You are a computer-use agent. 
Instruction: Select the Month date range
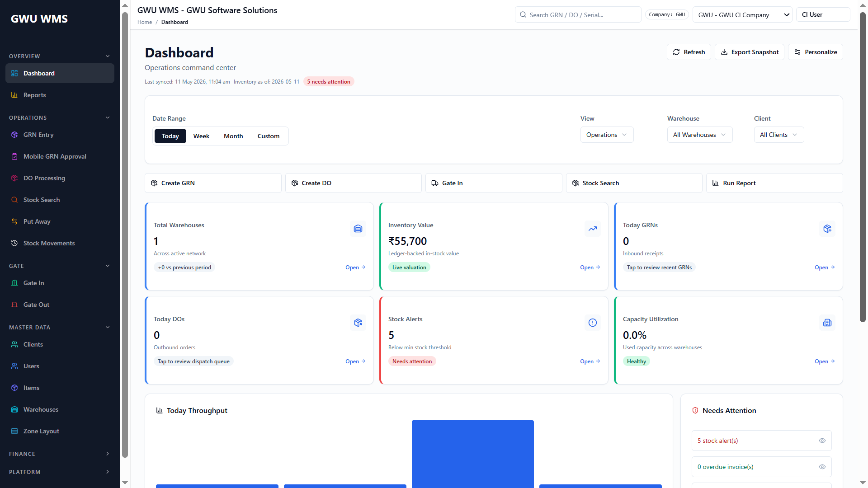233,136
